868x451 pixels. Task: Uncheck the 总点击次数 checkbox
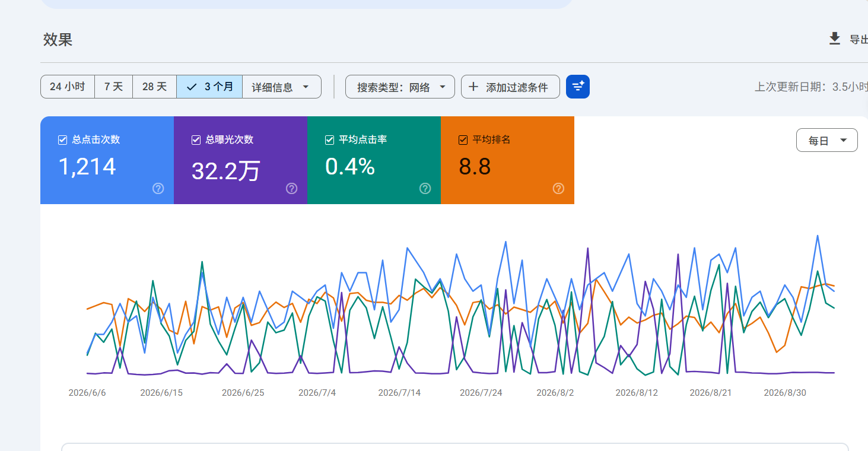[62, 140]
